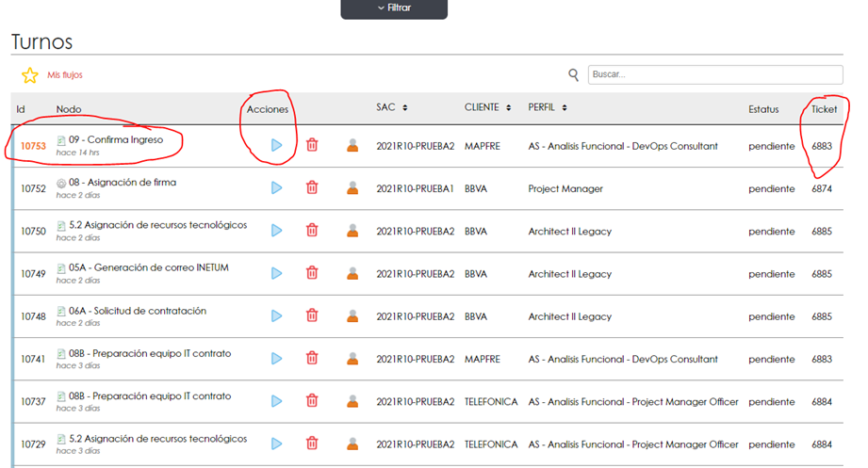
Task: Run the play action for turno 10729
Action: point(277,444)
